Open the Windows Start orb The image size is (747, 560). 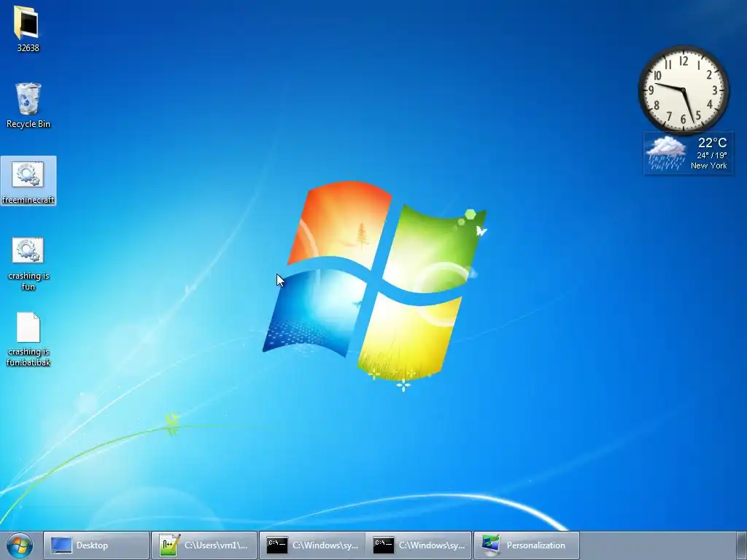coord(19,545)
